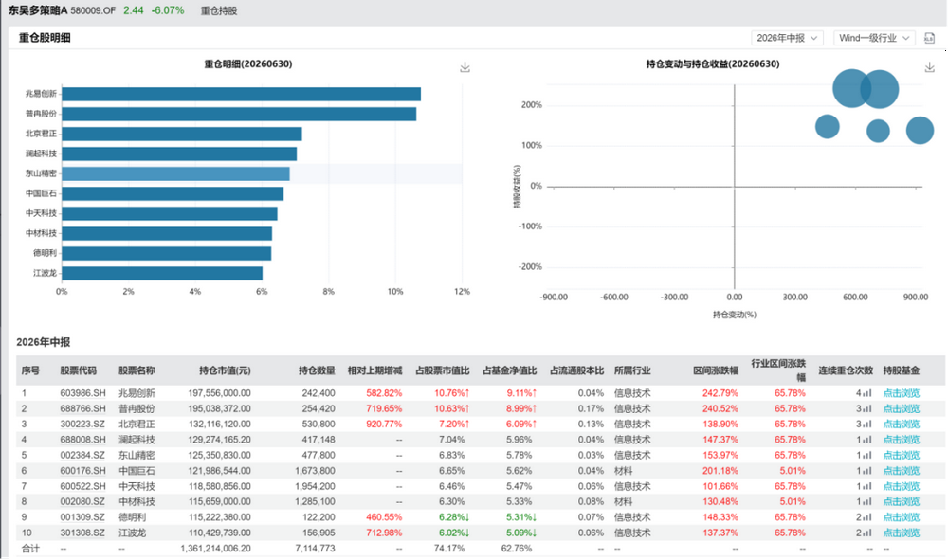Export the holdings table to Excel

click(x=929, y=38)
